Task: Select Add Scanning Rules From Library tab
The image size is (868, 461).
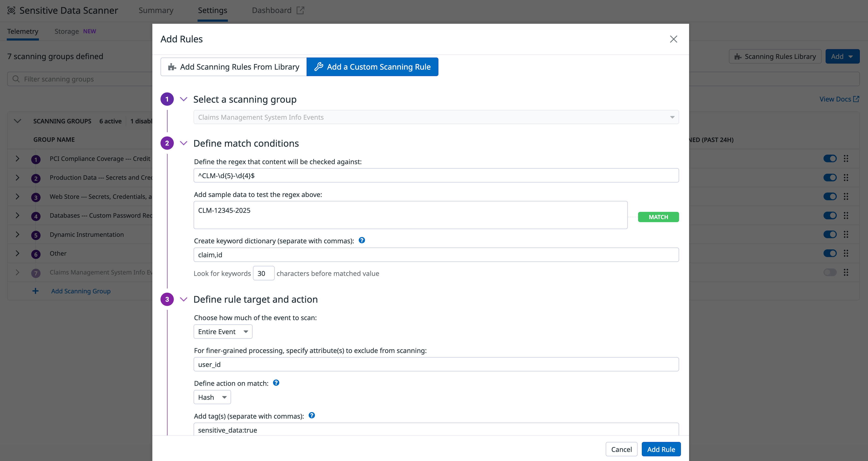Action: click(x=233, y=66)
